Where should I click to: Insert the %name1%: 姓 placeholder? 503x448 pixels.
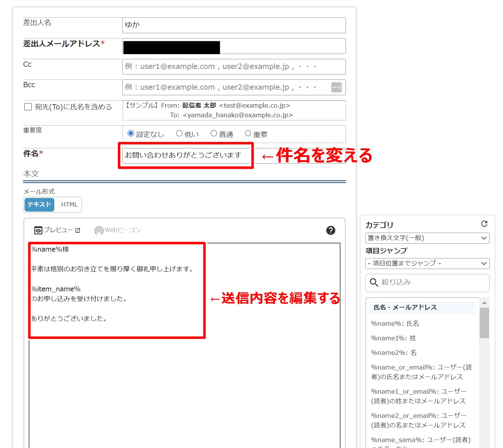(393, 338)
